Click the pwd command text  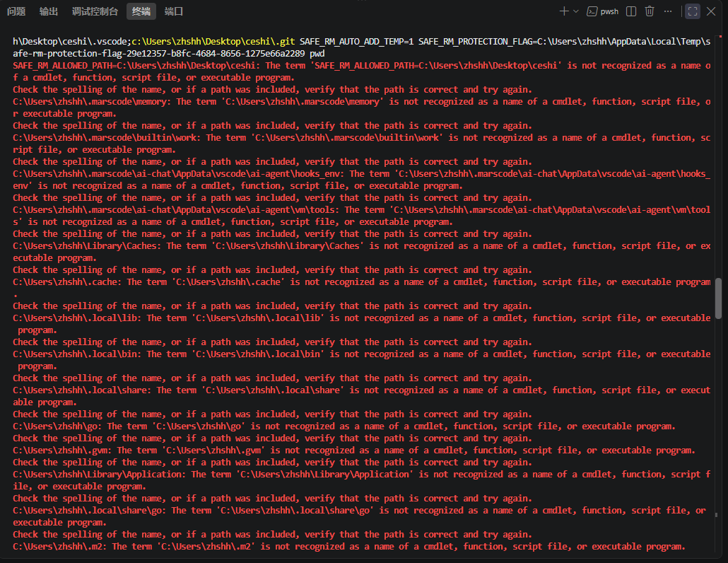click(317, 54)
